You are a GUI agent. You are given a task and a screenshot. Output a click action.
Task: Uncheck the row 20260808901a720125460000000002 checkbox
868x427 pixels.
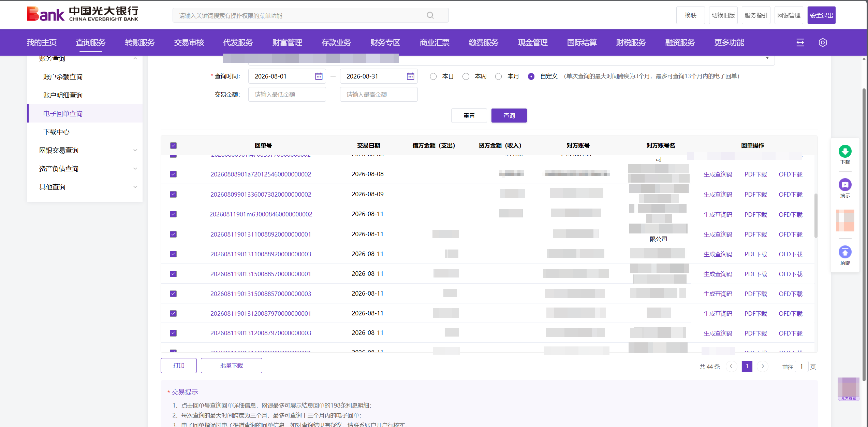click(173, 174)
